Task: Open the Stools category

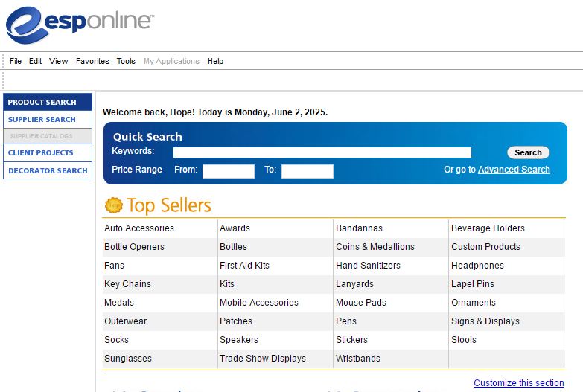Action: click(x=464, y=340)
